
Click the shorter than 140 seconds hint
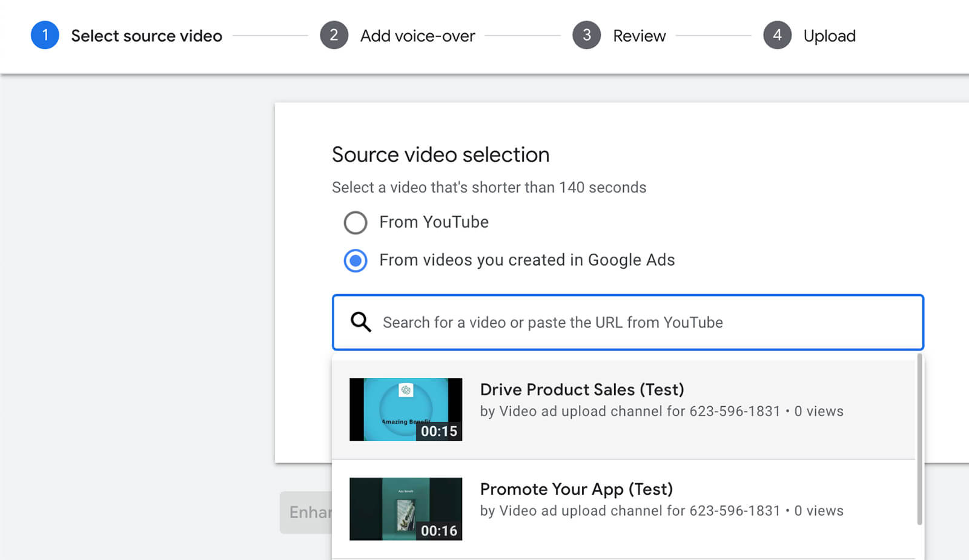click(x=489, y=188)
